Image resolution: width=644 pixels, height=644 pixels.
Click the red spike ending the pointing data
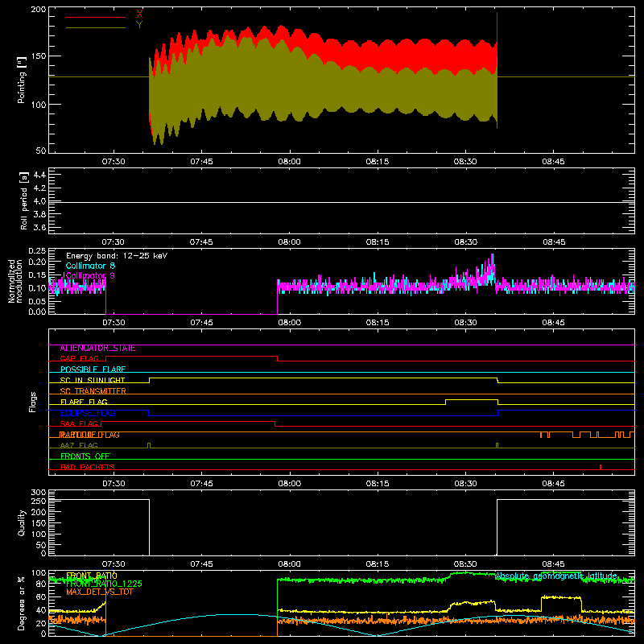click(x=497, y=27)
